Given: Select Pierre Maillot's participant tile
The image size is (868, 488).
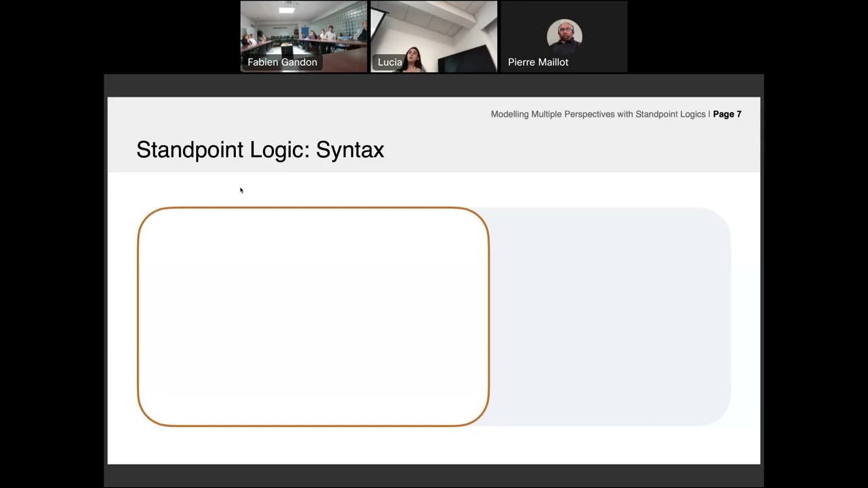Looking at the screenshot, I should coord(564,37).
